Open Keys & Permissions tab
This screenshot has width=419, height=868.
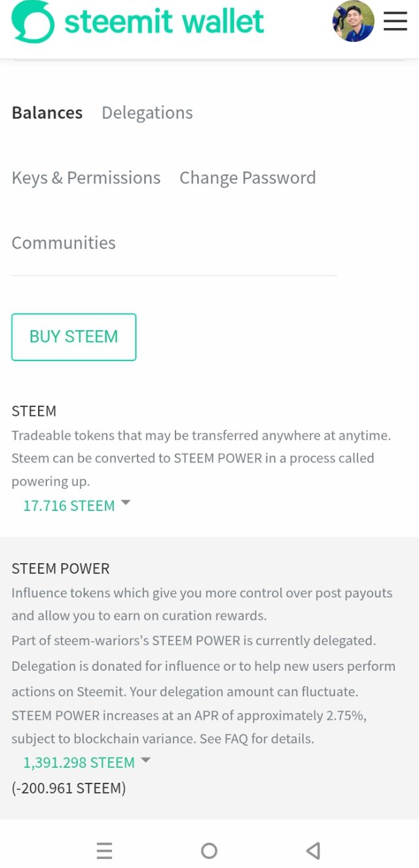pos(86,178)
